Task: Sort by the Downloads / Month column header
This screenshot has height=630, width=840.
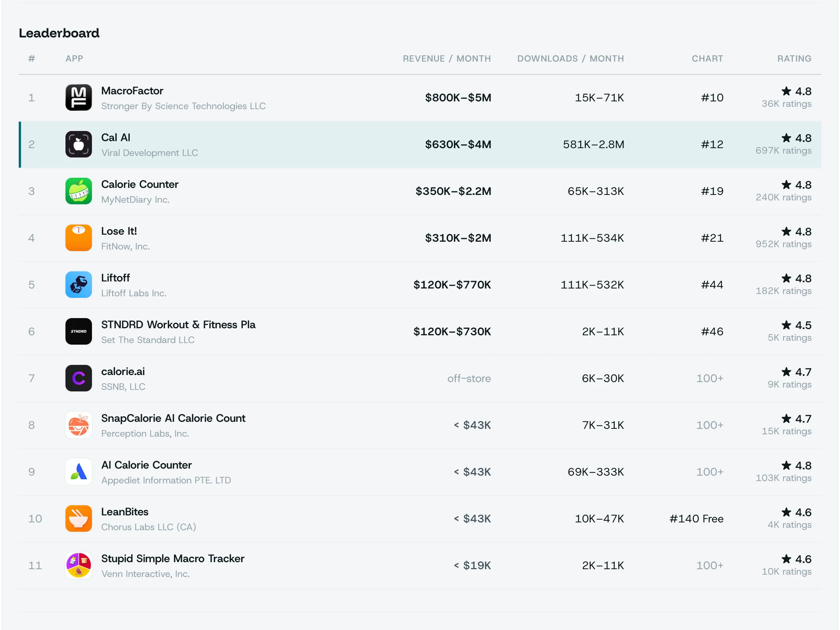Action: tap(570, 58)
